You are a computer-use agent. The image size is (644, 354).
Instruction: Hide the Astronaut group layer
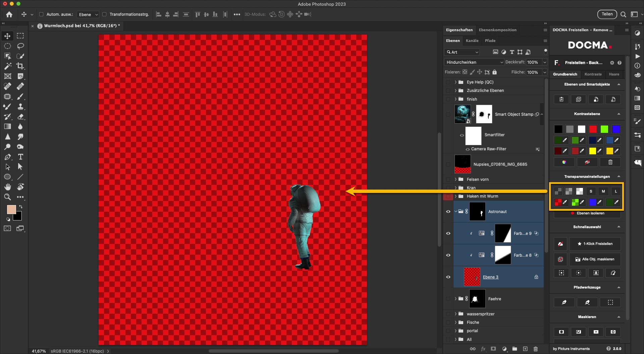click(x=448, y=212)
